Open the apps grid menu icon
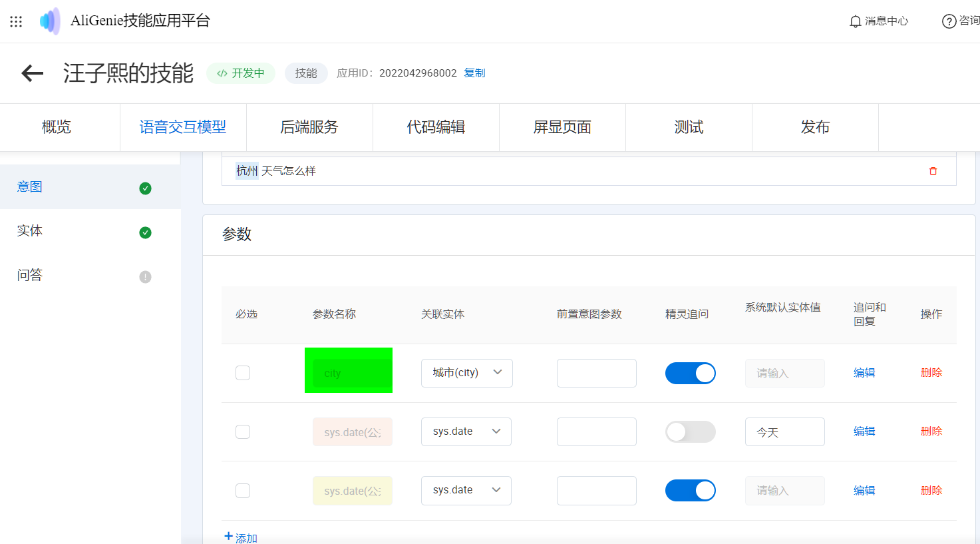 [16, 21]
